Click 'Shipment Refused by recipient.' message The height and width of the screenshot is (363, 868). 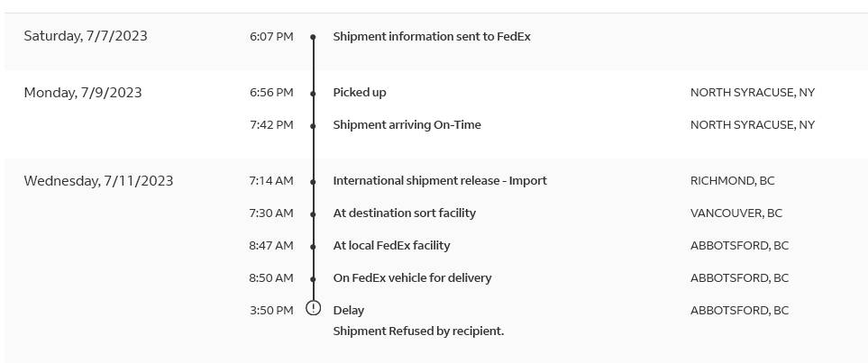(418, 331)
